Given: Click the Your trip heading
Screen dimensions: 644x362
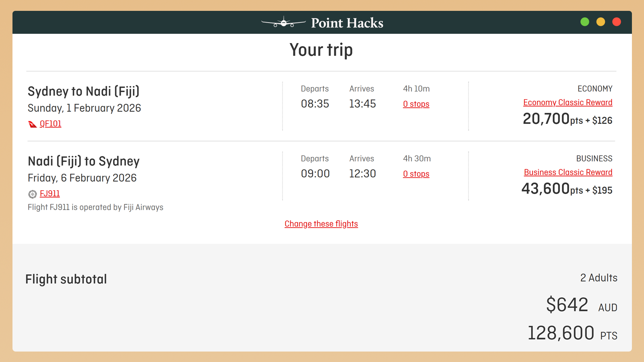Looking at the screenshot, I should pyautogui.click(x=321, y=50).
